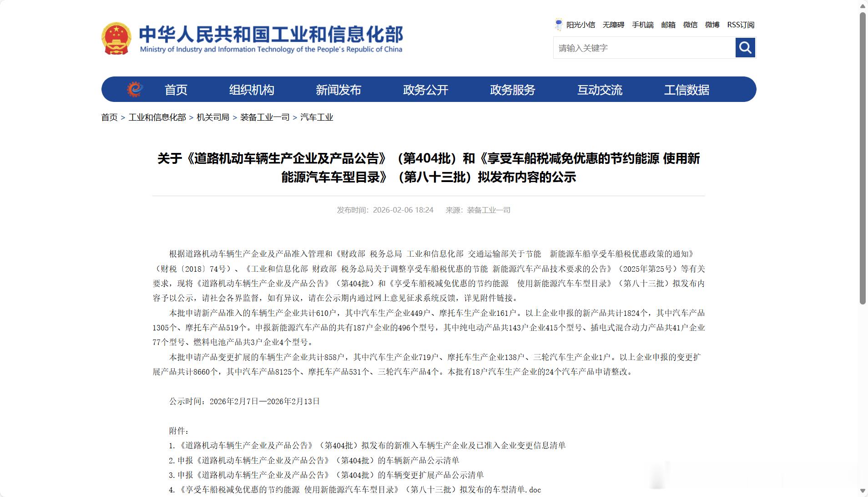
Task: Open attachment 1 新准入车辆生产企业变更信息清单
Action: coord(367,446)
